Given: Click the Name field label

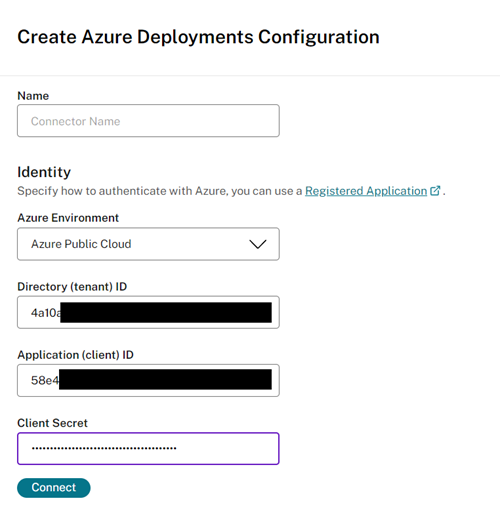Looking at the screenshot, I should point(33,96).
